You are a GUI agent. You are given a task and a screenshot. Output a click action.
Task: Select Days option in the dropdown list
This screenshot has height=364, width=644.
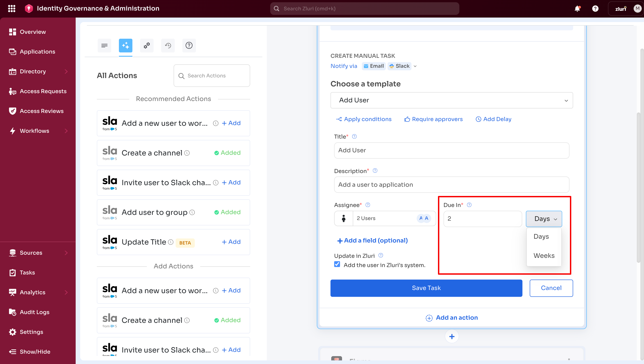(x=541, y=236)
